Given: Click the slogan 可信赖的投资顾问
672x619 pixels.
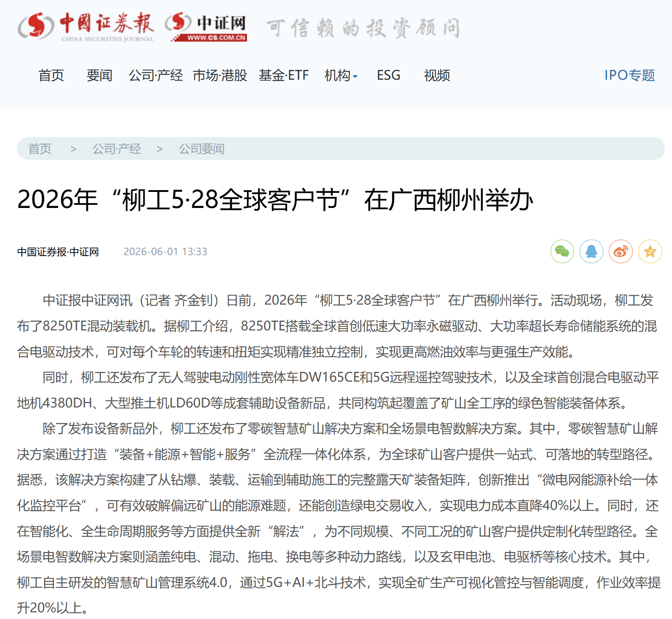Looking at the screenshot, I should click(x=363, y=28).
